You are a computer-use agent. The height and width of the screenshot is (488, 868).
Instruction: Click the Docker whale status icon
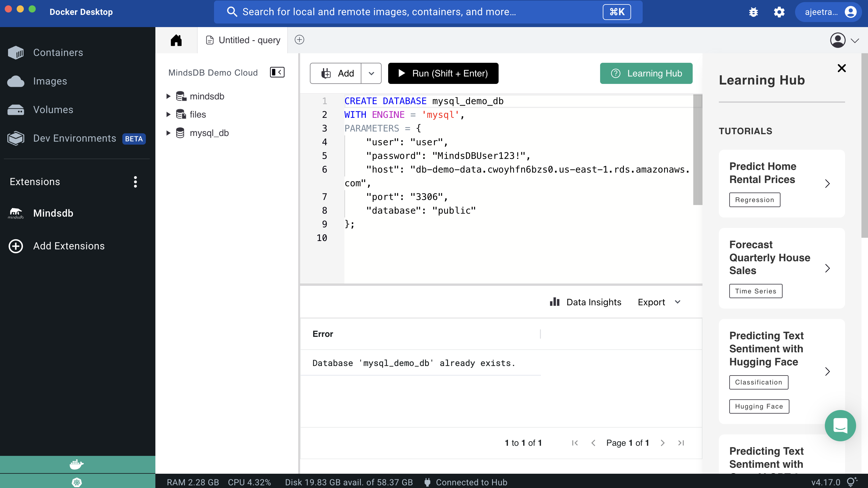tap(77, 464)
